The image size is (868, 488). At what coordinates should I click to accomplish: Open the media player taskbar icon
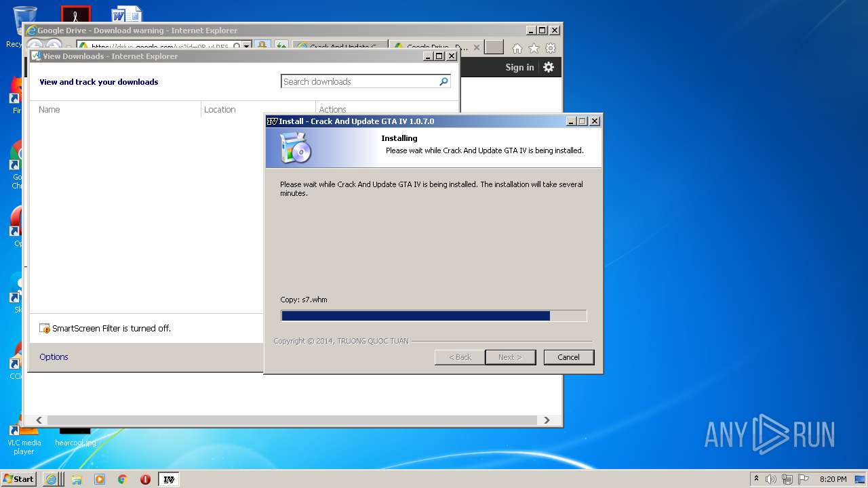tap(100, 479)
